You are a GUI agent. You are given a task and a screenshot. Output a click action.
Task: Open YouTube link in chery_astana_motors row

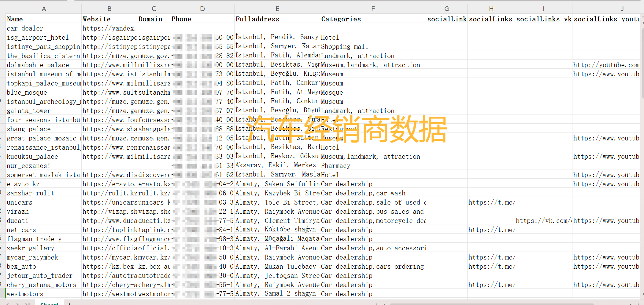[x=606, y=285]
